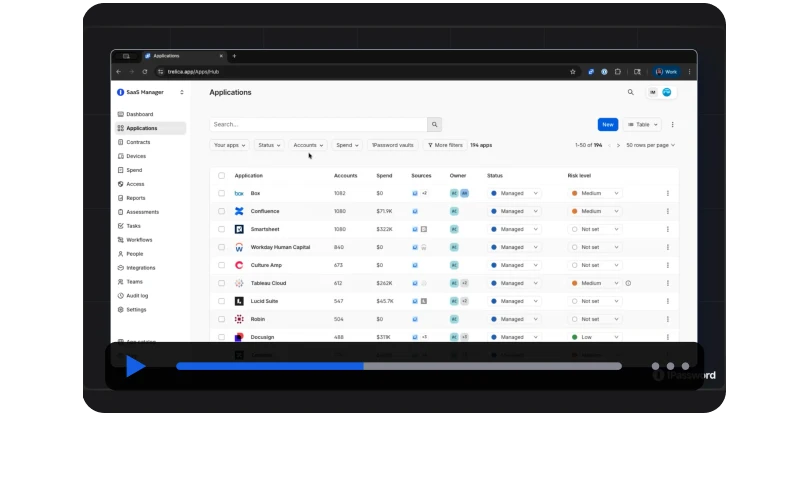This screenshot has height=504, width=810.
Task: Play the video with the blue play button
Action: [x=135, y=366]
